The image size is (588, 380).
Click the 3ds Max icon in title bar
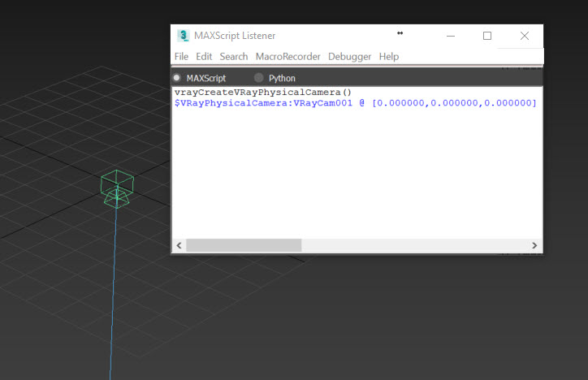pos(183,36)
